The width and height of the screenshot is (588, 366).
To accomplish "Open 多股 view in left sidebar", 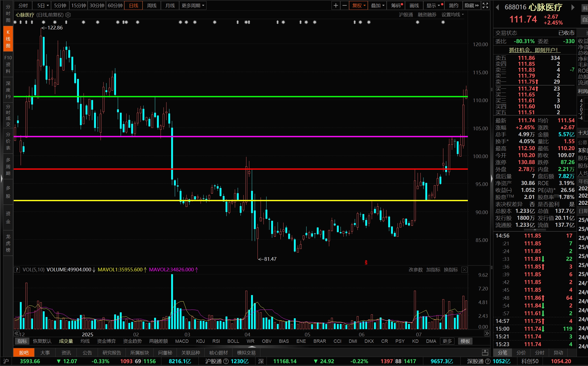I will 8,192.
